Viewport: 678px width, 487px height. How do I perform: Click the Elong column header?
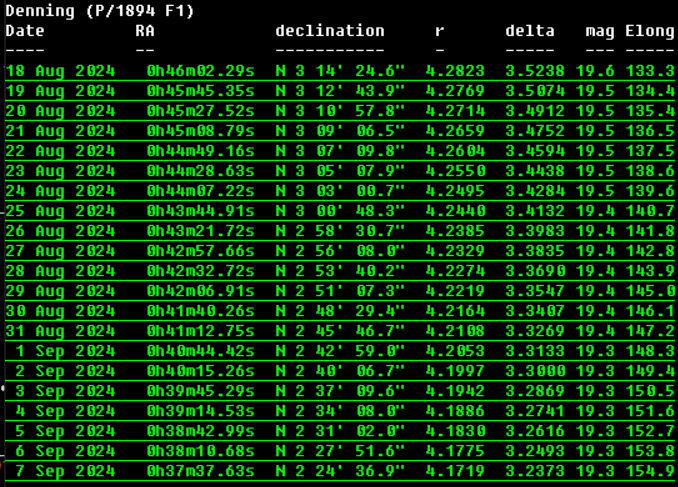pyautogui.click(x=649, y=31)
